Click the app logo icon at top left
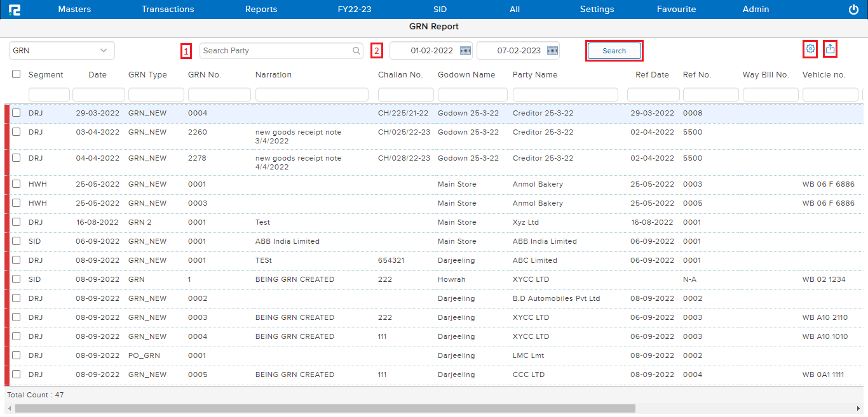 pyautogui.click(x=14, y=10)
